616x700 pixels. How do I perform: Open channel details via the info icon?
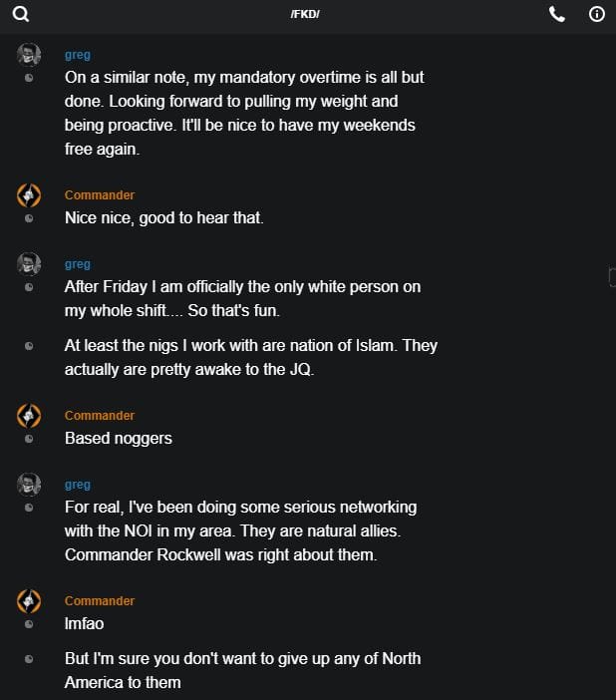pos(597,14)
